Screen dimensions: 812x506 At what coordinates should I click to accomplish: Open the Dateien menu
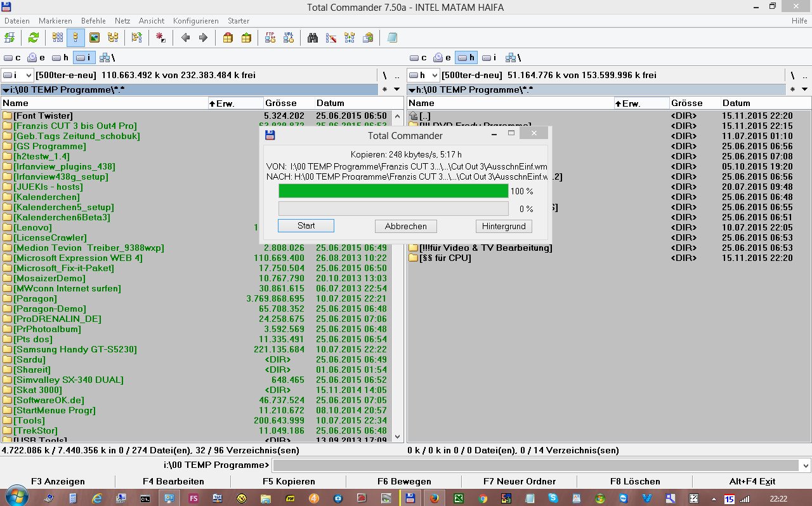[17, 21]
